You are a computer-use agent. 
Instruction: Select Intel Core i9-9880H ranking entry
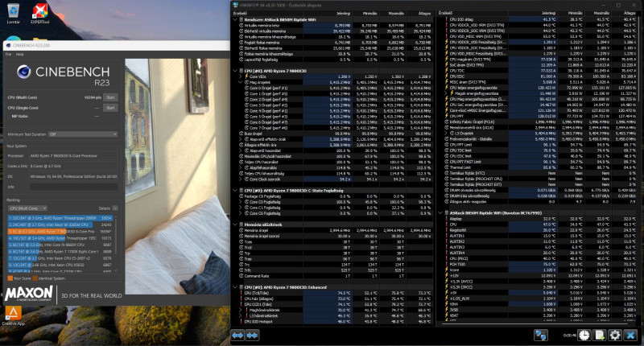[60, 245]
